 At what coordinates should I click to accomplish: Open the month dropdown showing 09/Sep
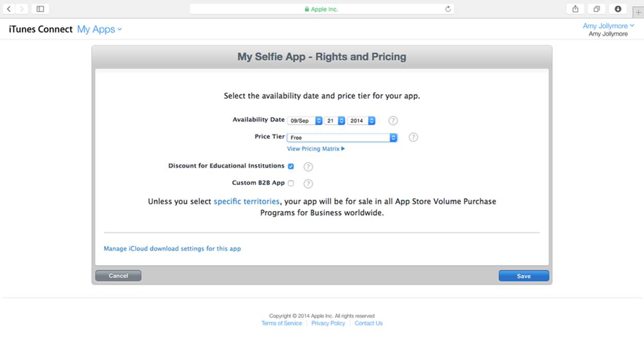tap(305, 121)
